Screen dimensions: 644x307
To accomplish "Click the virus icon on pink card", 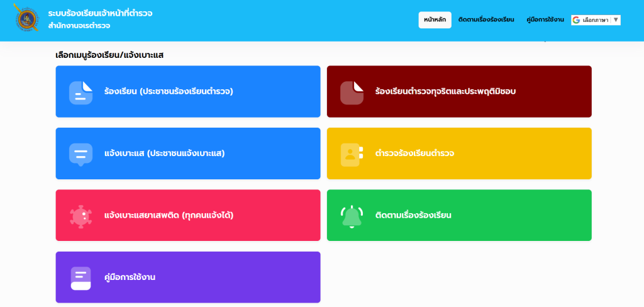I will click(x=80, y=216).
